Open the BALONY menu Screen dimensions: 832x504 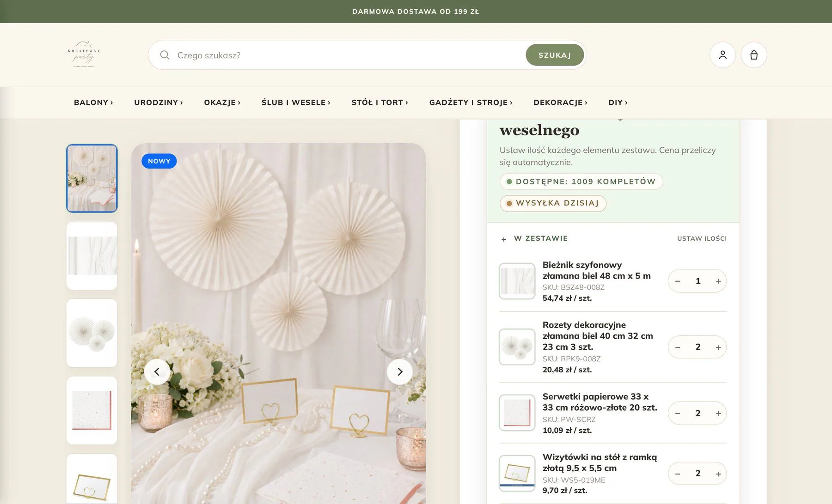[93, 103]
